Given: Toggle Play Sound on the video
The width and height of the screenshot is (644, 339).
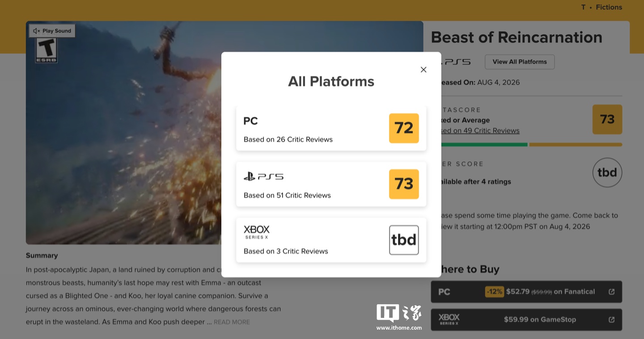Looking at the screenshot, I should tap(52, 31).
